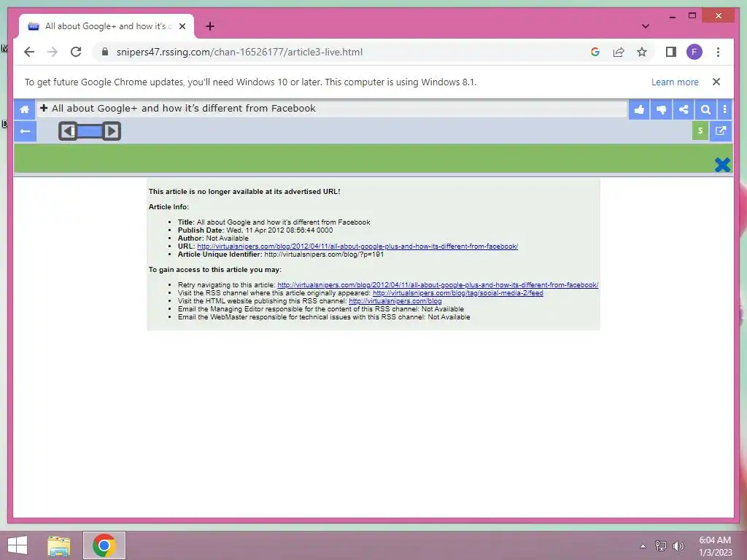Open article in external window icon
The image size is (747, 560).
click(x=721, y=131)
